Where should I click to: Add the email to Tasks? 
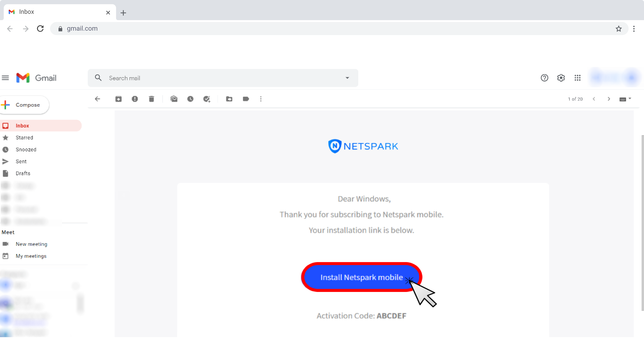point(206,99)
